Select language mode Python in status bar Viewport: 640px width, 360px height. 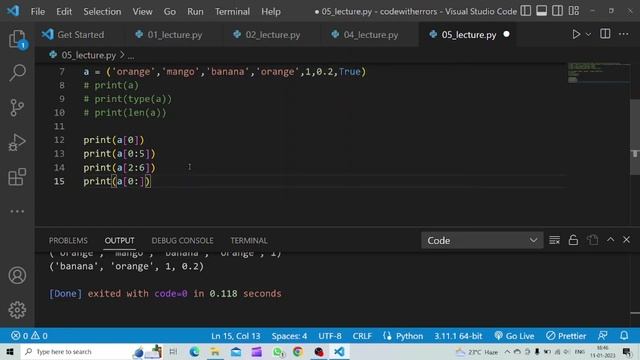pos(409,336)
